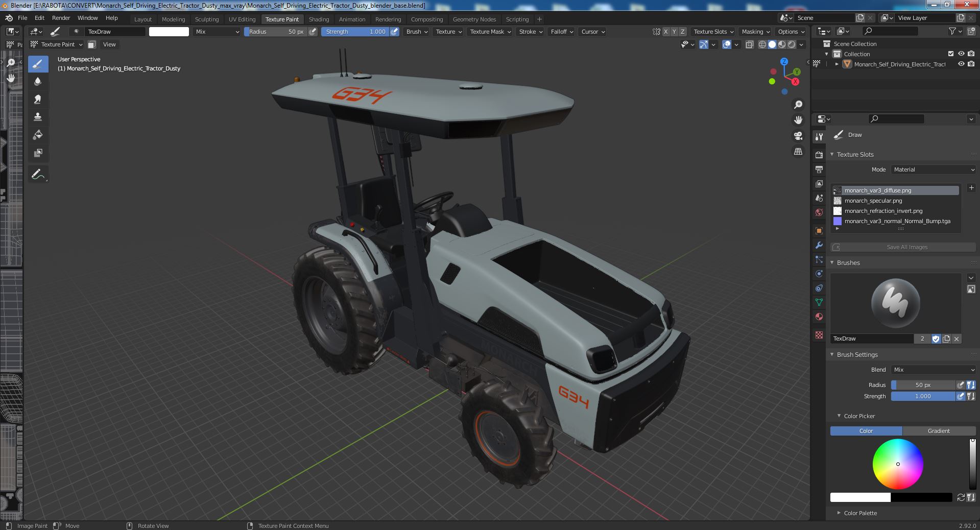Viewport: 980px width, 530px height.
Task: Toggle viewport overlays
Action: 727,44
